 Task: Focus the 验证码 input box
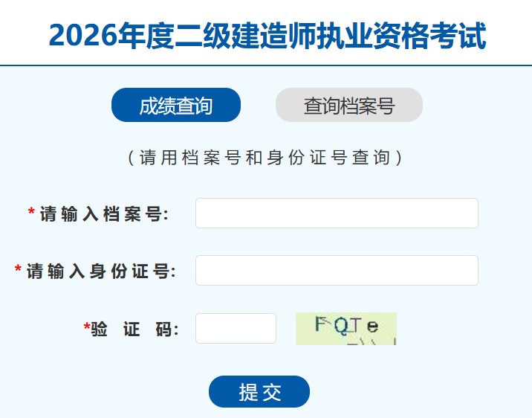point(236,328)
